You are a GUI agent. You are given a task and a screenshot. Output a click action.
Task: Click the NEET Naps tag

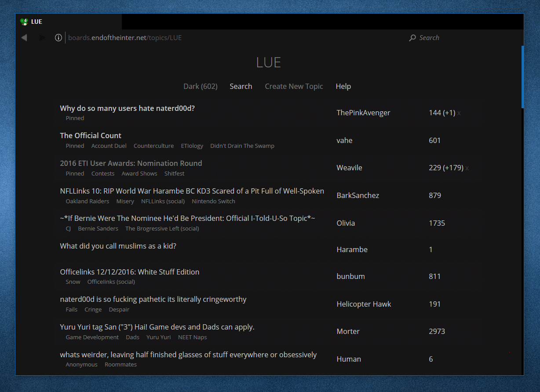pyautogui.click(x=193, y=337)
